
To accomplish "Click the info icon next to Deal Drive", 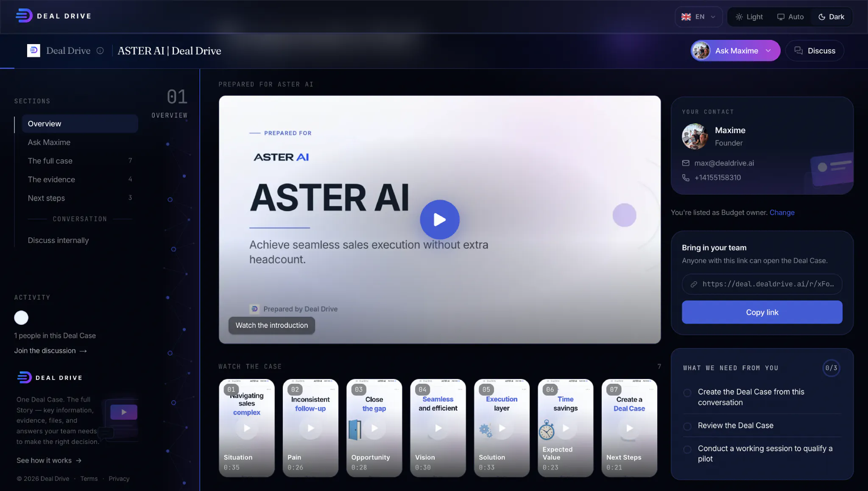I will (100, 50).
